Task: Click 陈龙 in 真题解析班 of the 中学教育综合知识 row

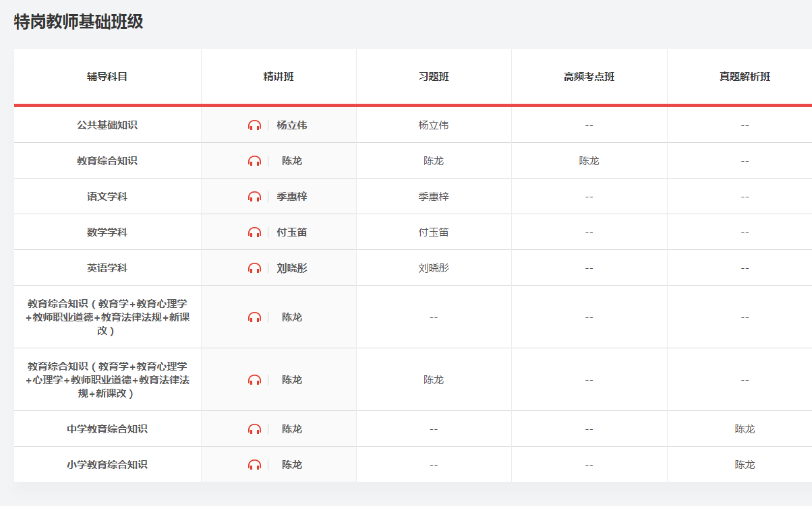Action: (x=745, y=429)
